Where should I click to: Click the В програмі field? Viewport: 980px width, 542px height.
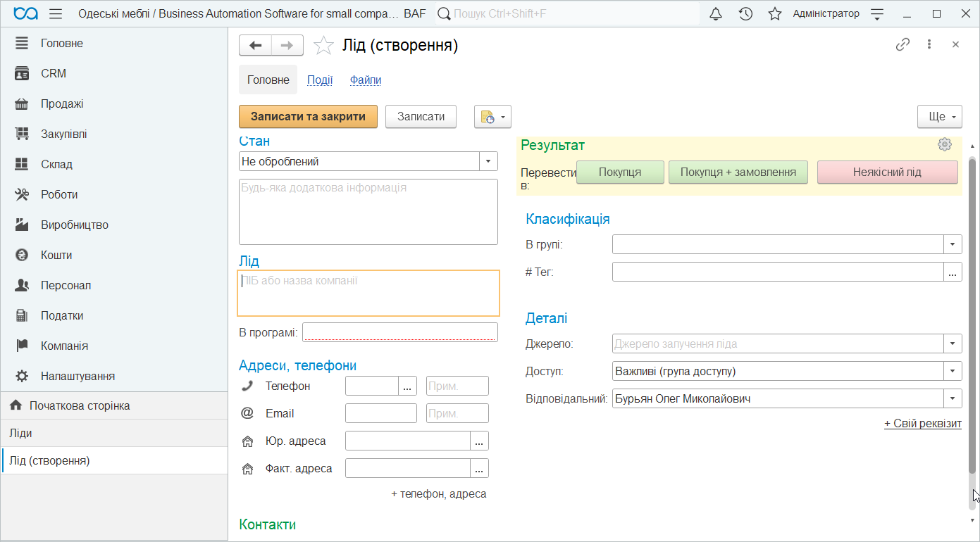coord(400,332)
